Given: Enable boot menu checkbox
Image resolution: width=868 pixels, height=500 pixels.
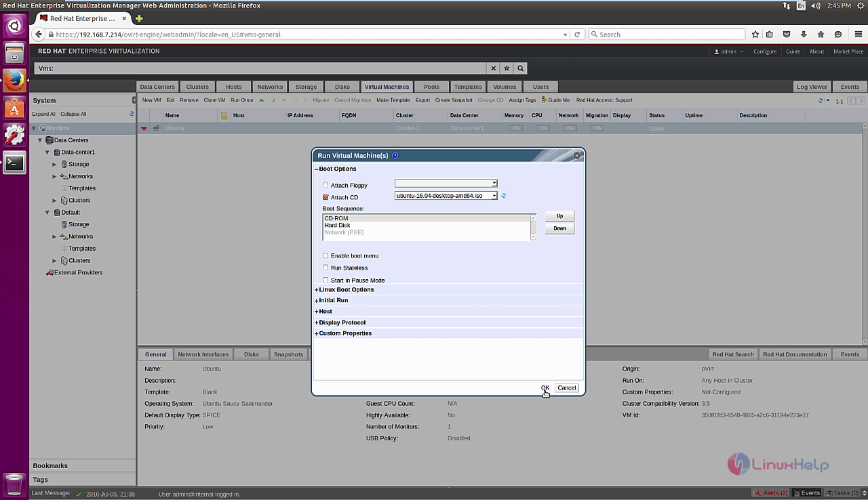Looking at the screenshot, I should [x=325, y=255].
